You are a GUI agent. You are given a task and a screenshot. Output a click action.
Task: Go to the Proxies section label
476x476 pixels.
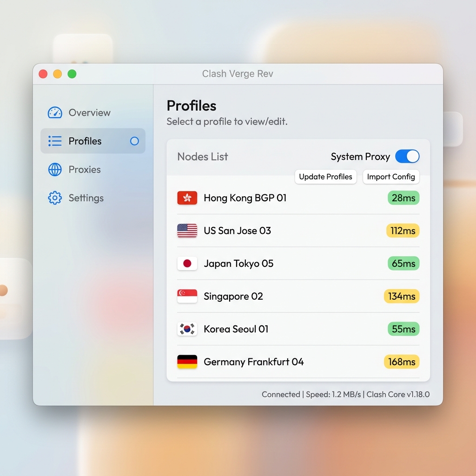point(85,169)
